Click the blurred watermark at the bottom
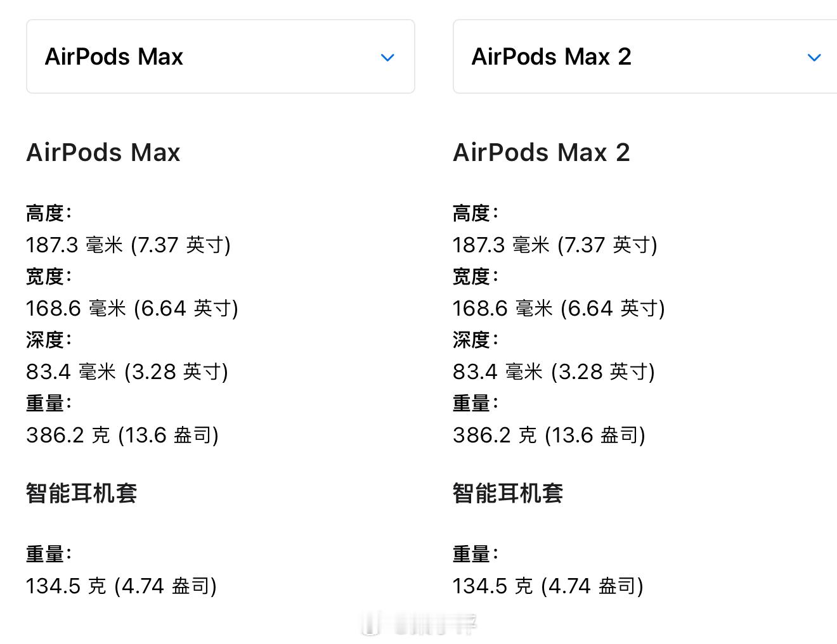 pos(419,624)
